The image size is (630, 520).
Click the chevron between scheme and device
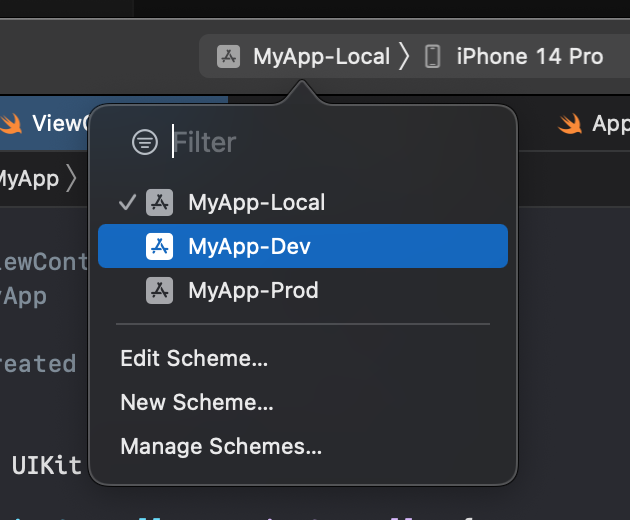404,56
